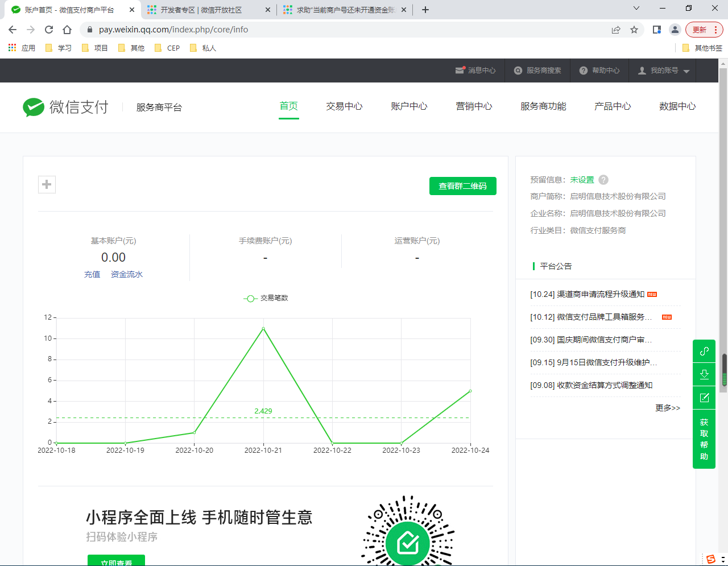Open the 国庆期间微信支付商户 announcement
The image size is (728, 566).
(x=591, y=340)
